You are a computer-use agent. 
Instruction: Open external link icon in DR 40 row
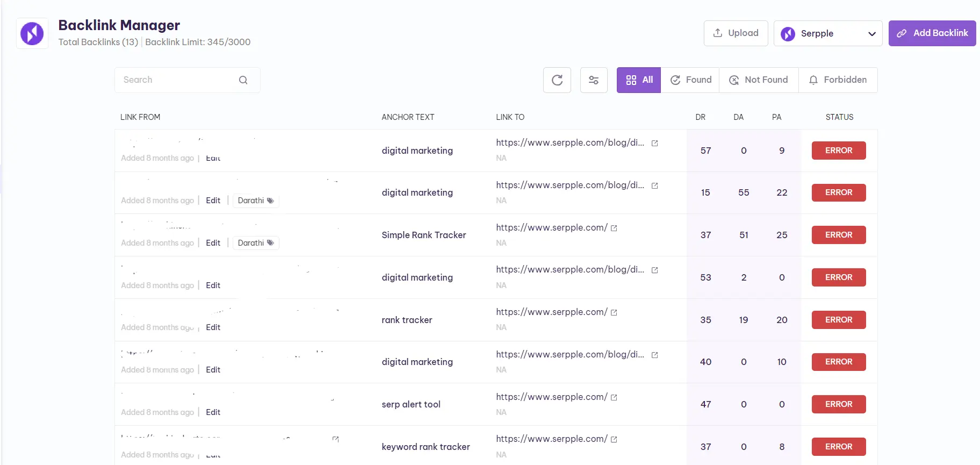click(655, 355)
